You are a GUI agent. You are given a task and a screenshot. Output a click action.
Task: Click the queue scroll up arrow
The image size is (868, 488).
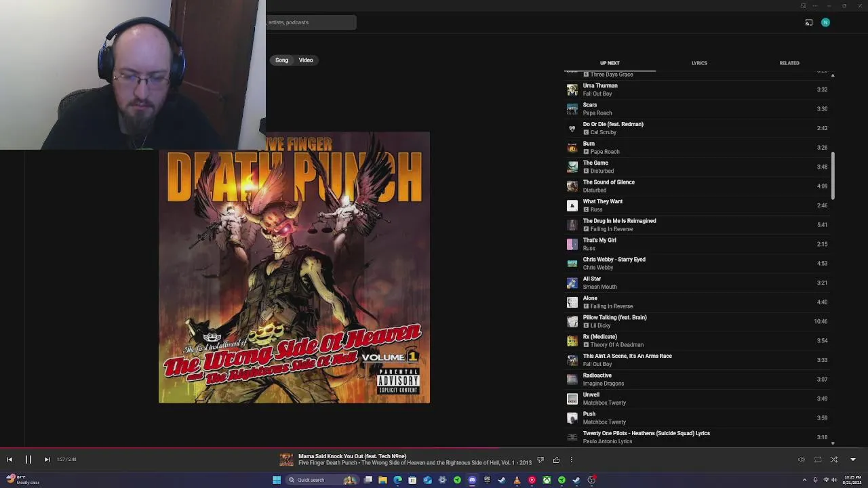click(833, 75)
